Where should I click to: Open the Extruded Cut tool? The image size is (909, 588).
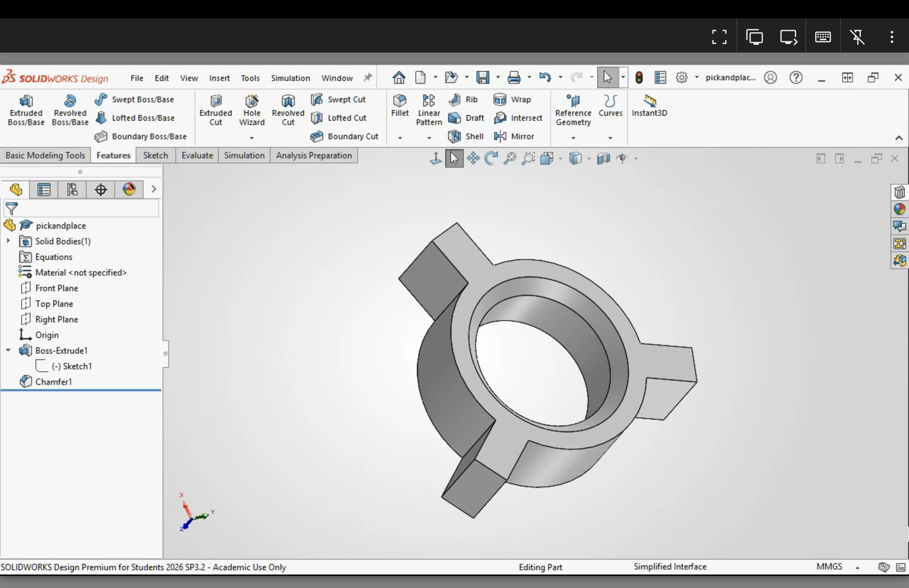pyautogui.click(x=216, y=110)
